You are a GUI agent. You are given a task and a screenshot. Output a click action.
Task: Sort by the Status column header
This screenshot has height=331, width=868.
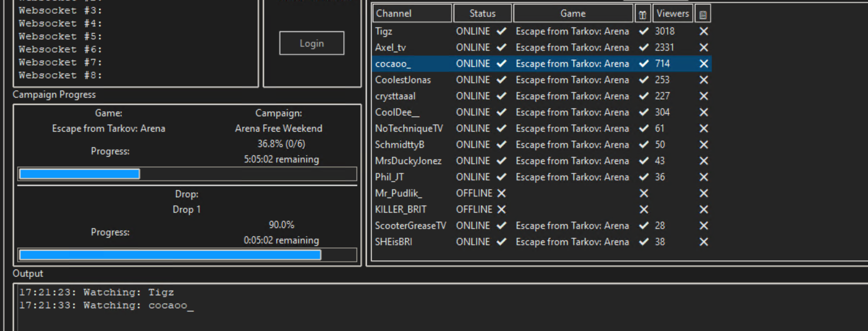point(482,13)
